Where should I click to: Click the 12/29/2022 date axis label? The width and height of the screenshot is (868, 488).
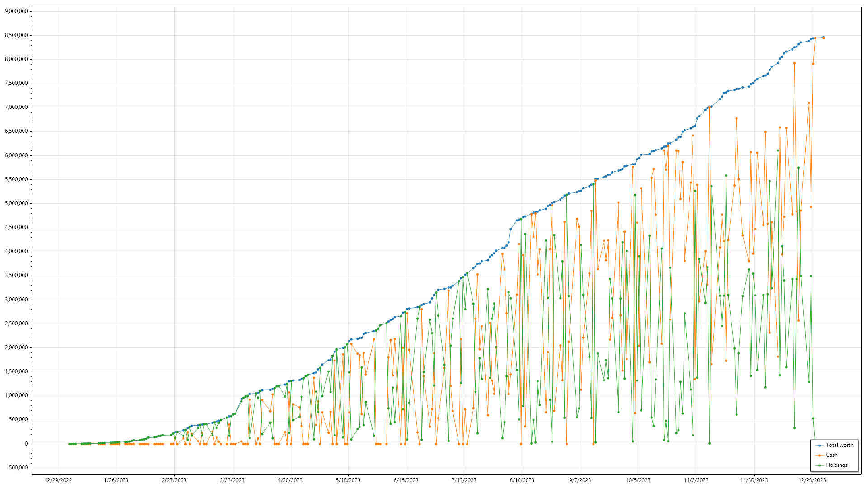coord(58,480)
